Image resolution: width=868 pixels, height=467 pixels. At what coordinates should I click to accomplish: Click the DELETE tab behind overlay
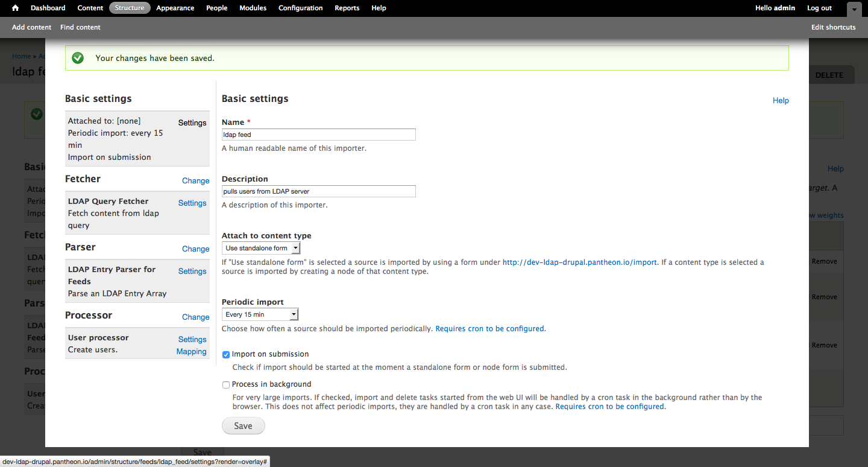point(829,75)
